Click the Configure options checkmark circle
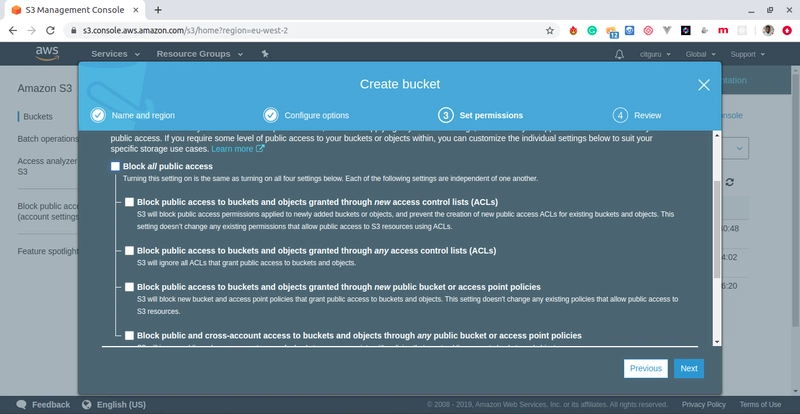 pos(271,115)
